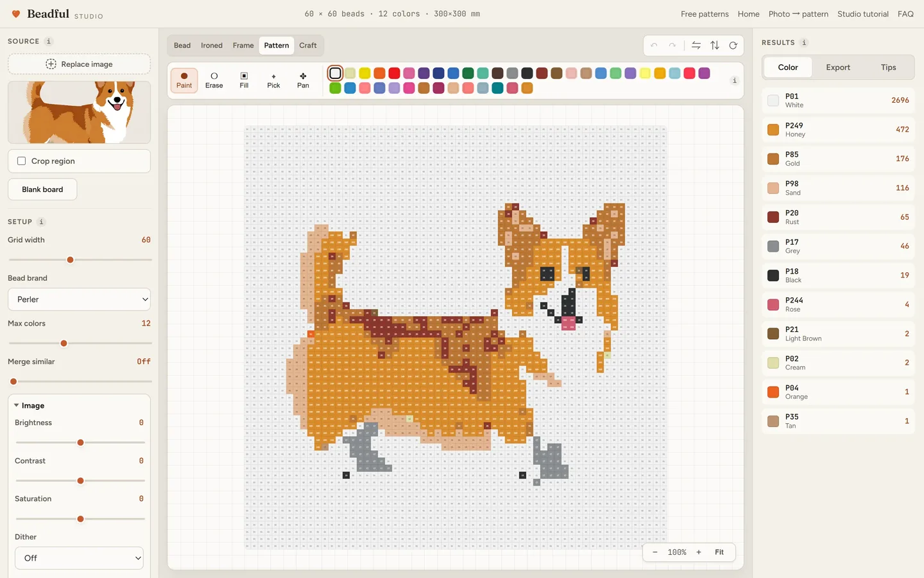The image size is (924, 578).
Task: Click the Beadful heart logo
Action: pyautogui.click(x=16, y=13)
